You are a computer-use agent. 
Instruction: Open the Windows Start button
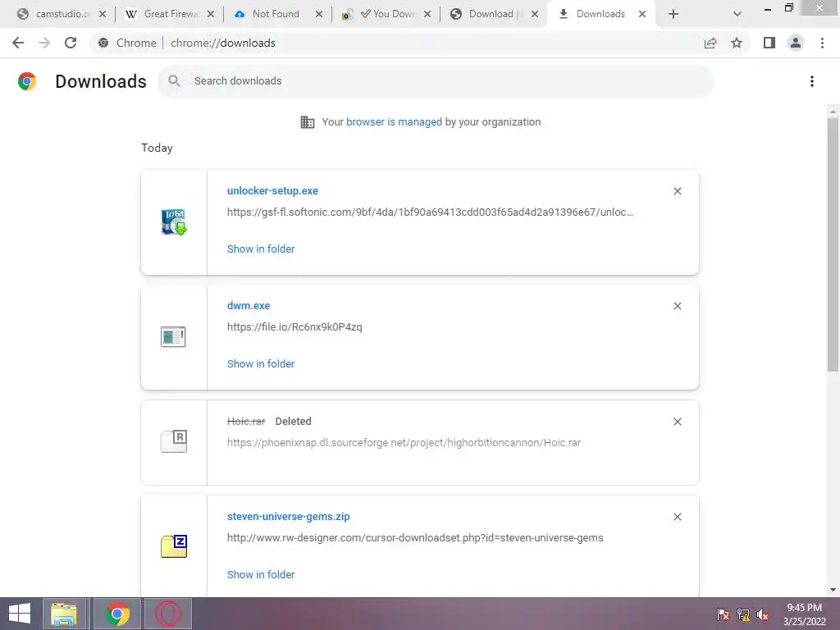point(20,614)
